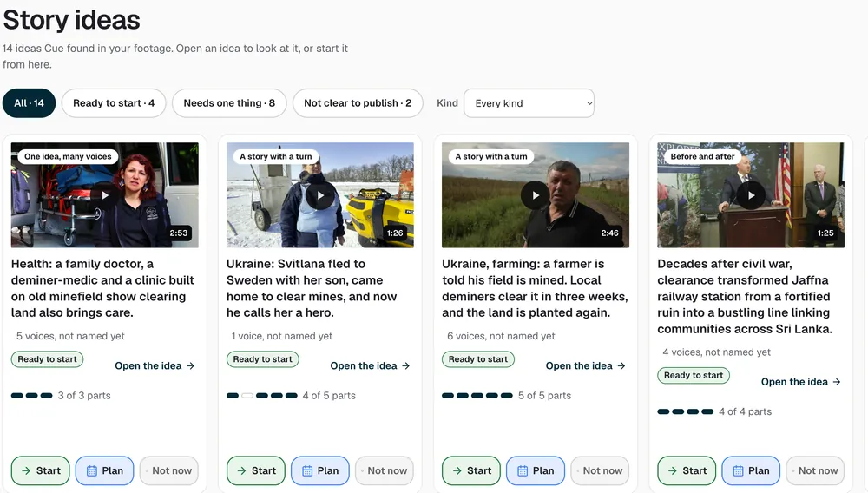The height and width of the screenshot is (493, 868).
Task: Click the farmer field mined headline
Action: click(535, 288)
